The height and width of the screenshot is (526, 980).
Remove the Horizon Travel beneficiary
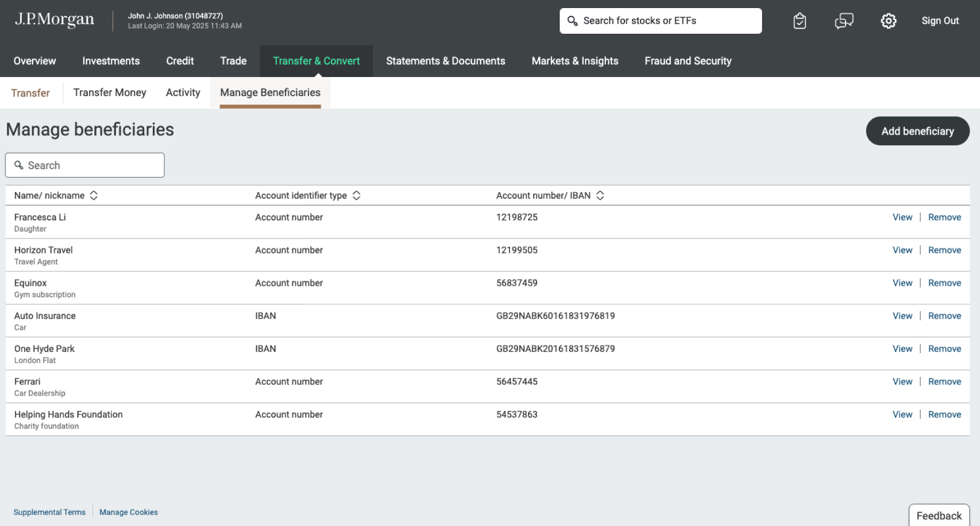945,250
